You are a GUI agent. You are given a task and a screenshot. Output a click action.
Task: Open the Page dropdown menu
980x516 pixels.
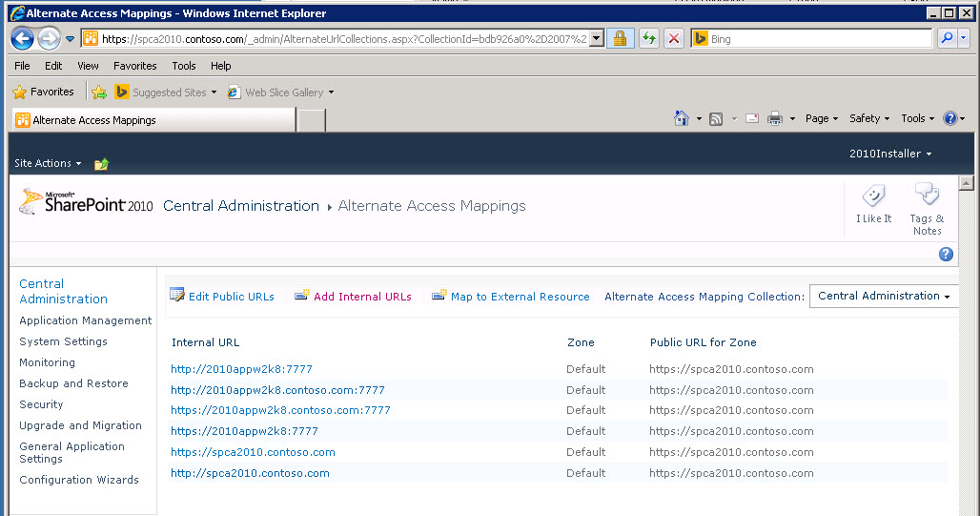coord(821,118)
